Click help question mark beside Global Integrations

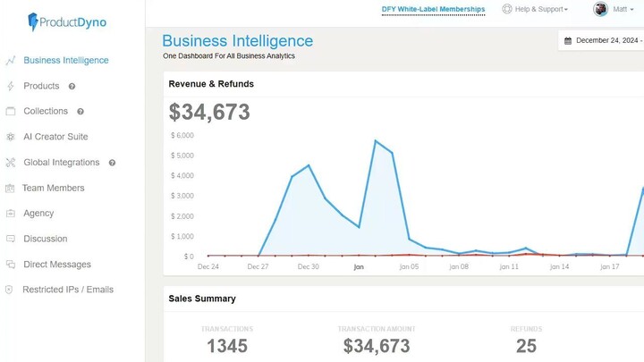[112, 163]
